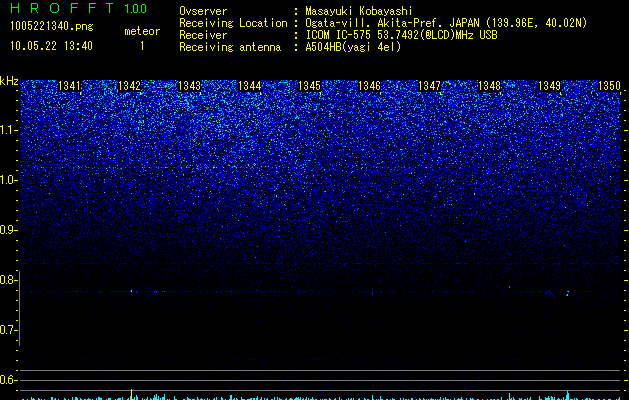Click the 1348 time marker

[489, 86]
